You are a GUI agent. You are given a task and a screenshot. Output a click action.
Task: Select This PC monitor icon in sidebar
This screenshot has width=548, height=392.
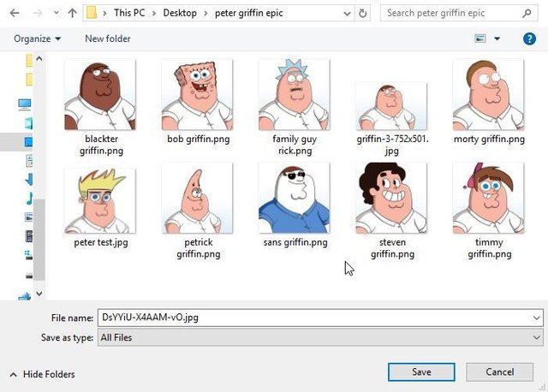pos(25,104)
